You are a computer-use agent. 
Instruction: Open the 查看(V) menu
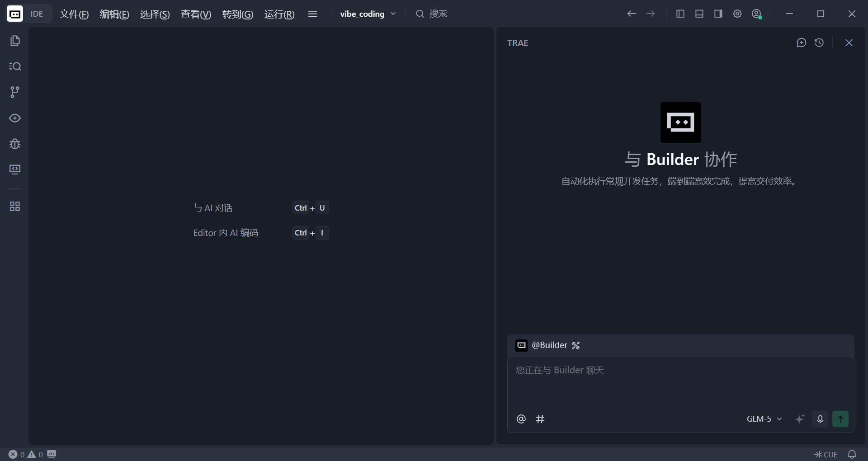point(196,14)
